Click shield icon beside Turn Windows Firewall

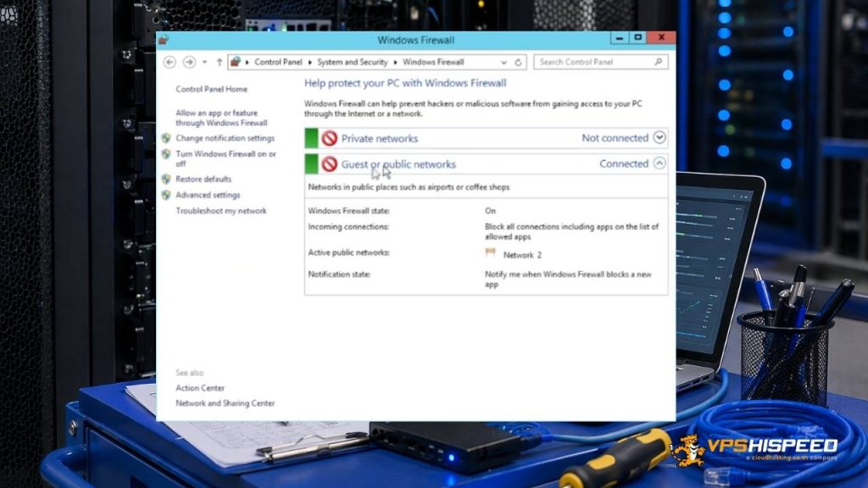tap(166, 154)
